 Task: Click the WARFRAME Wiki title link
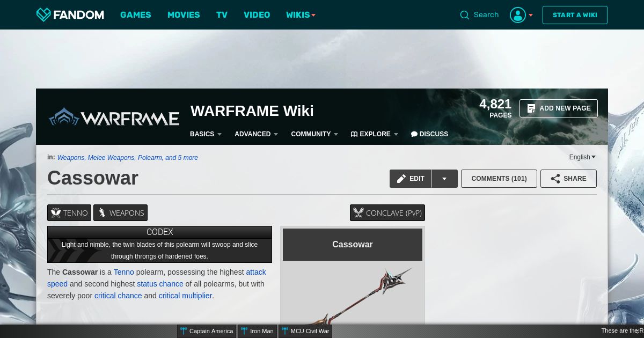252,111
